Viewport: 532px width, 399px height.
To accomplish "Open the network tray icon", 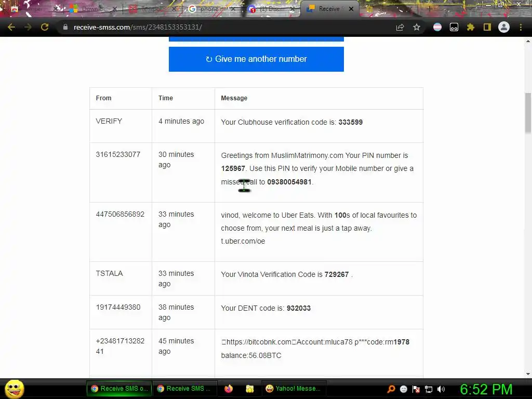I will (429, 389).
